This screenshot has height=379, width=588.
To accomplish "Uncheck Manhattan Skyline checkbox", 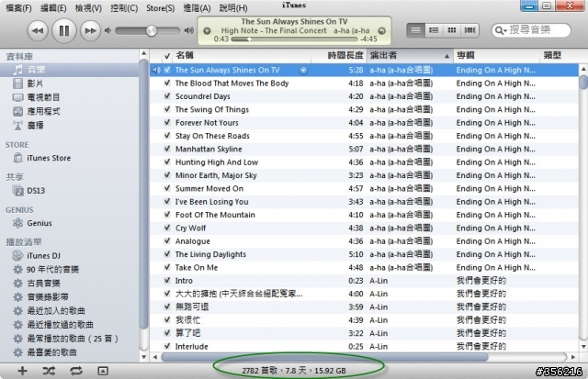I will tap(167, 149).
